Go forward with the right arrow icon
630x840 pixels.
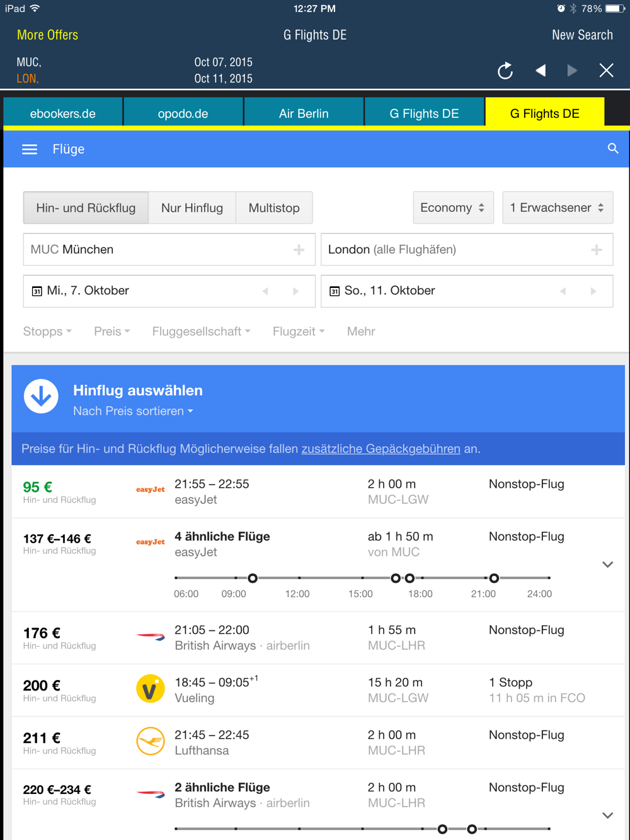(572, 71)
